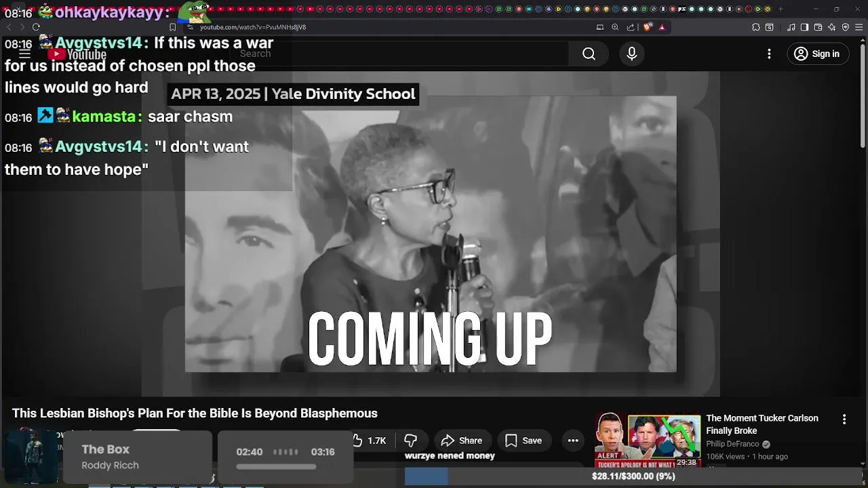This screenshot has height=488, width=868.
Task: Click chat message 'saar chasm'
Action: pos(190,117)
